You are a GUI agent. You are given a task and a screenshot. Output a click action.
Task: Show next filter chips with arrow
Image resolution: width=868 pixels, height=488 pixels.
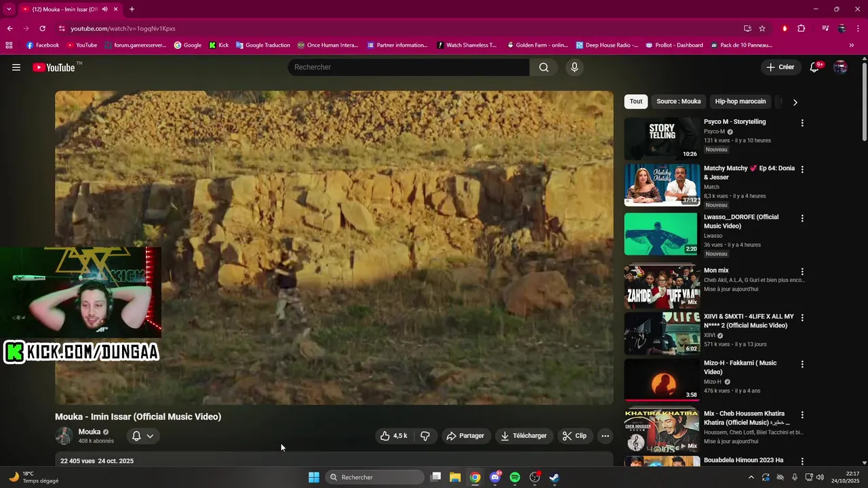click(795, 102)
